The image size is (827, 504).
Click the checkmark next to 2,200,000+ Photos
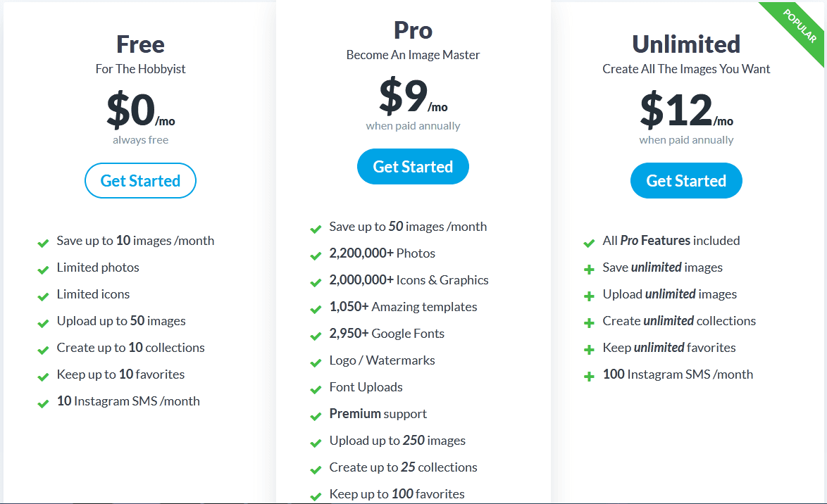(316, 255)
